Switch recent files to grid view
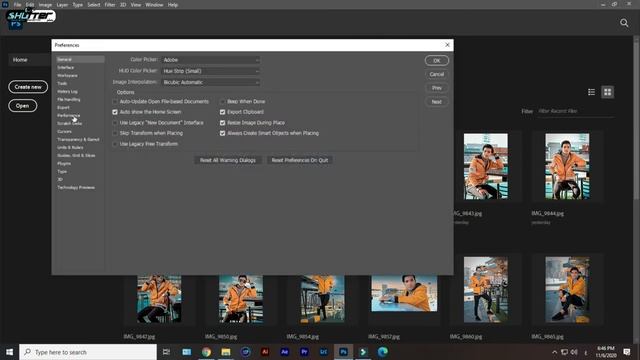This screenshot has width=640, height=360. tap(607, 92)
